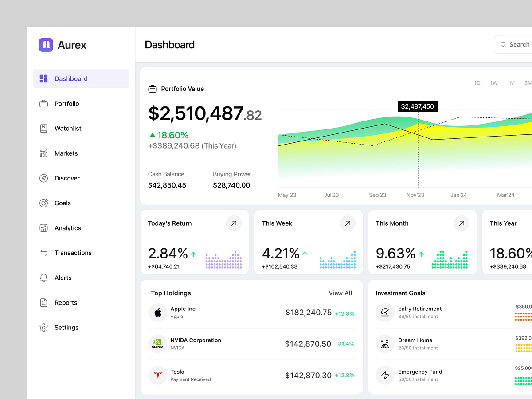Click the Markets chart icon

click(43, 153)
